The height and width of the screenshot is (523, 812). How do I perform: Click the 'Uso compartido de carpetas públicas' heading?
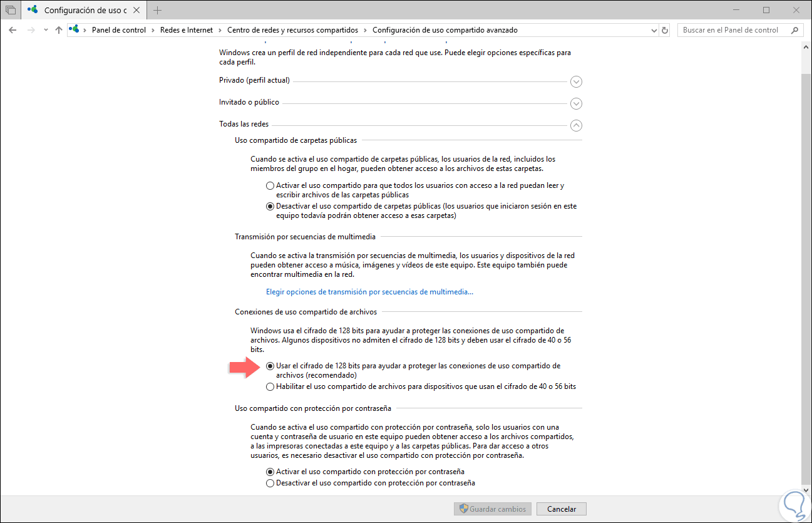coord(296,140)
